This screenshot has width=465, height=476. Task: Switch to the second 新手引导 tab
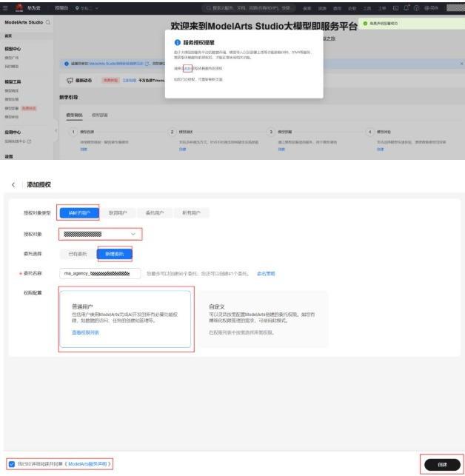(100, 115)
